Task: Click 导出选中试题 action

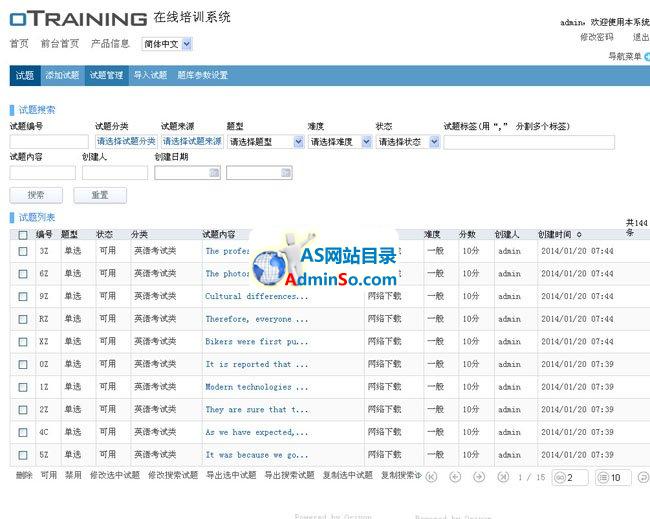Action: point(231,475)
